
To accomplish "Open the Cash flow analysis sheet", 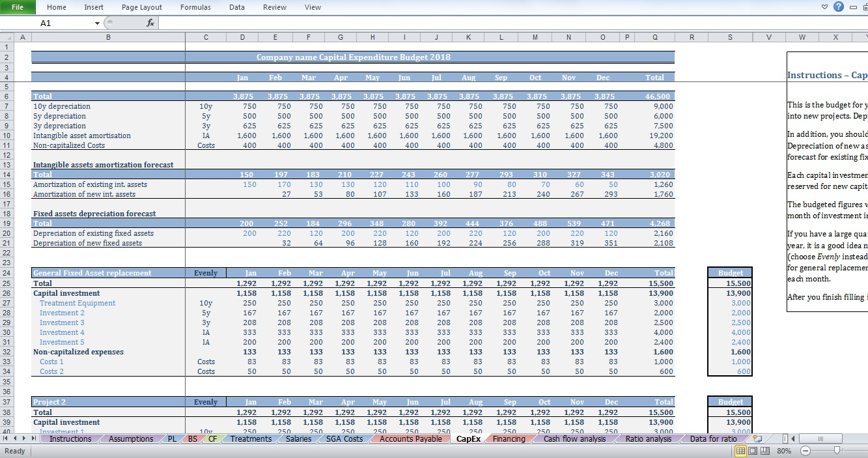I will [x=574, y=439].
